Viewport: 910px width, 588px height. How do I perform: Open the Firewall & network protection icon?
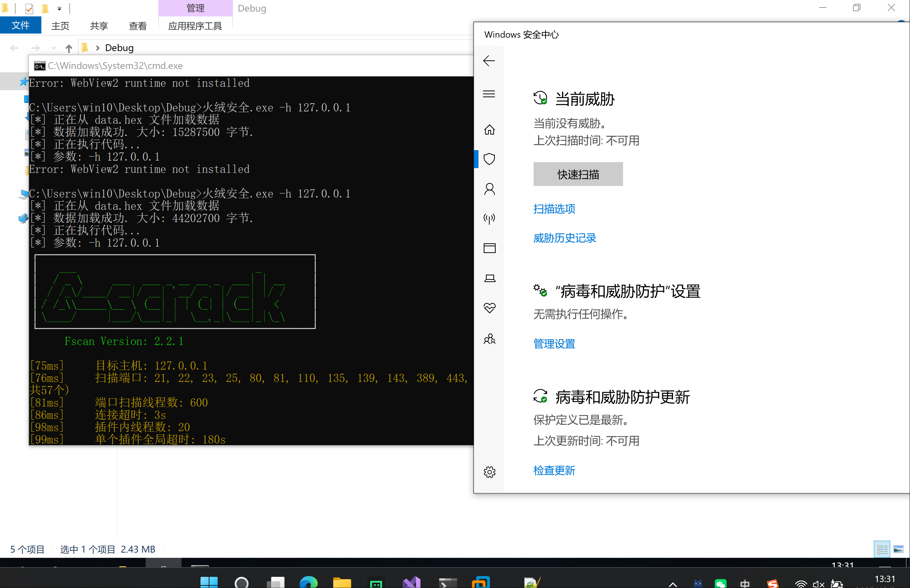tap(489, 218)
